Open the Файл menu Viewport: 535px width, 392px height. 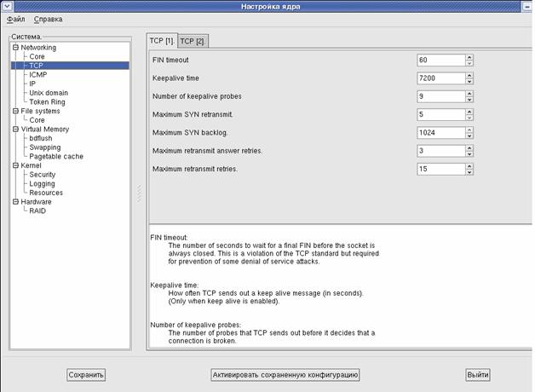(x=15, y=19)
